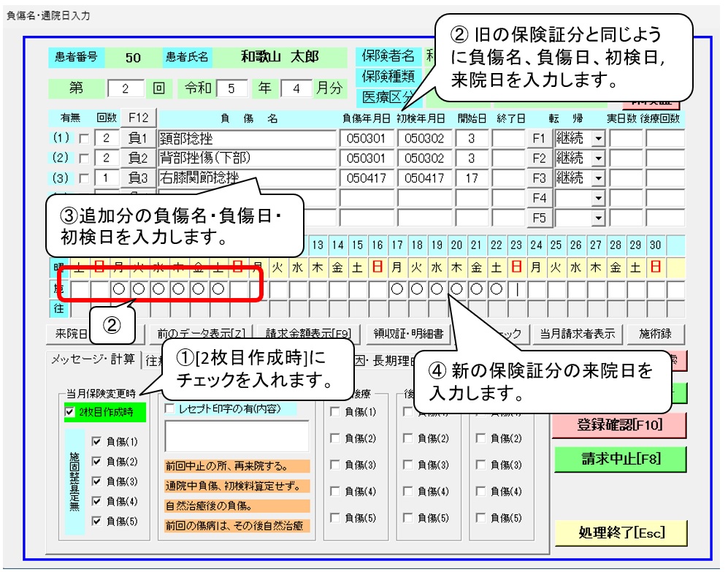Expand the 転帰 dropdown for 右膝関節捻挫 row
Viewport: 728px width, 572px height.
pos(599,178)
